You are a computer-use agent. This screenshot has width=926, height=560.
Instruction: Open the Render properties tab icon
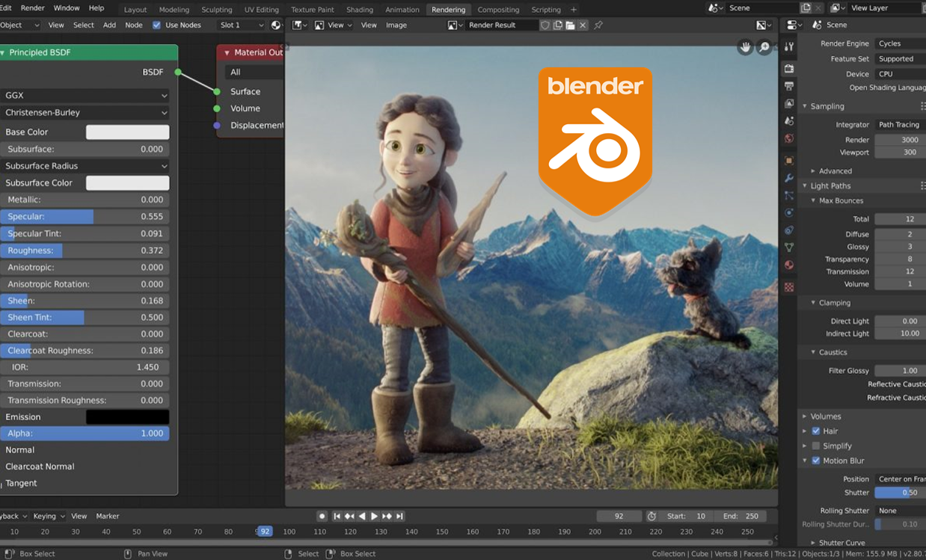pos(789,69)
